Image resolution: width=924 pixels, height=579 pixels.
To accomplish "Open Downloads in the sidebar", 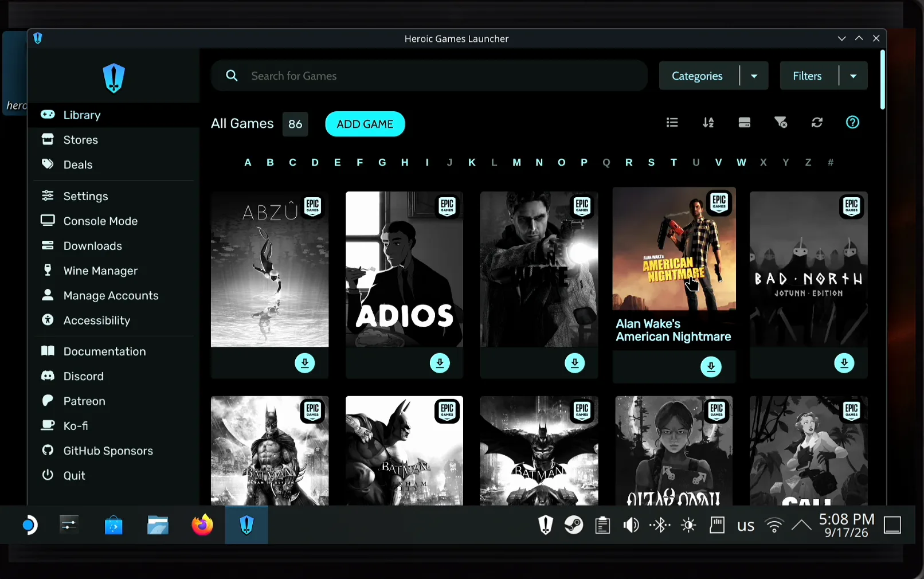I will point(113,246).
